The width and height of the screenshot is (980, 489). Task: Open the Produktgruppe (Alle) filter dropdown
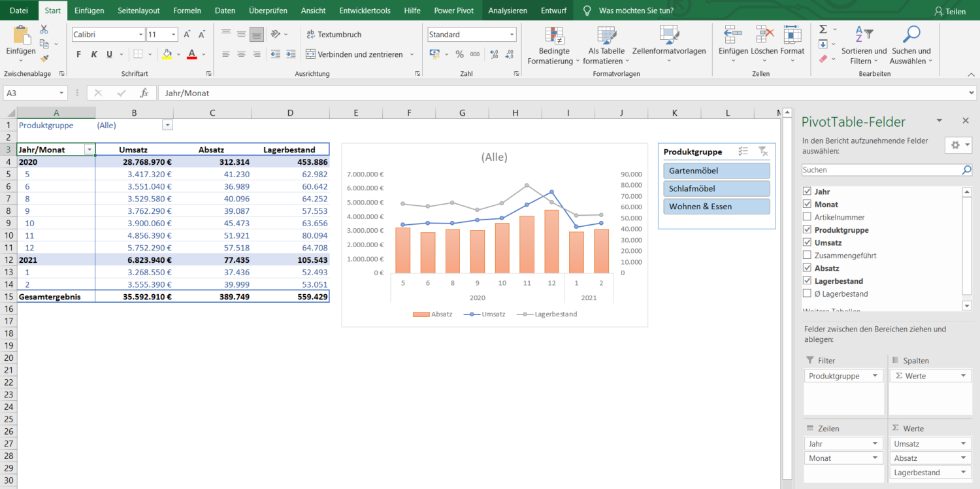pos(167,124)
